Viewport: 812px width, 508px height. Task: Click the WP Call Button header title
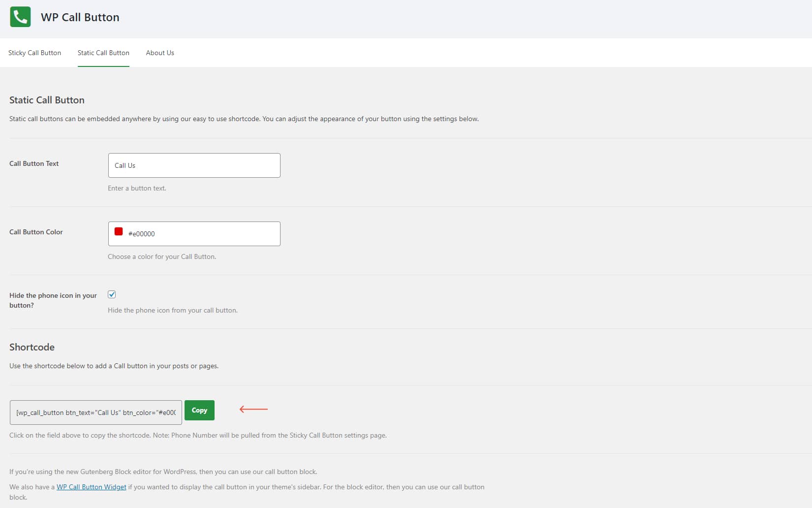coord(80,17)
